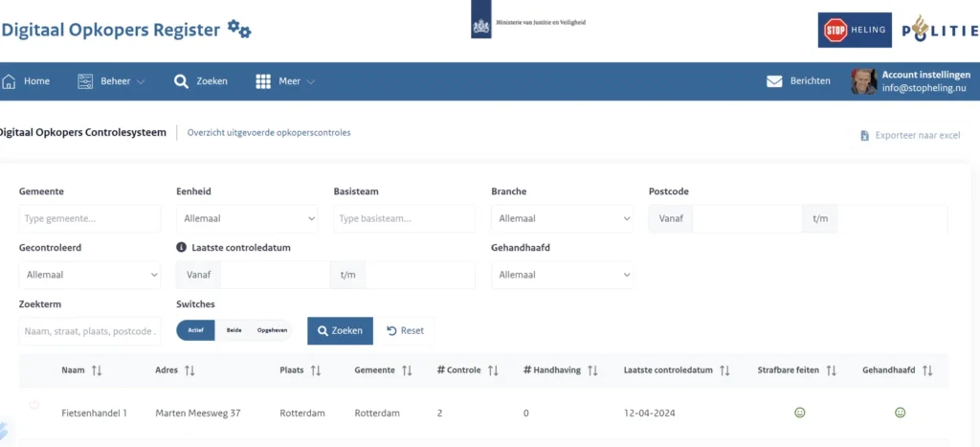Select the Actief switch
The width and height of the screenshot is (980, 447).
[x=195, y=330]
